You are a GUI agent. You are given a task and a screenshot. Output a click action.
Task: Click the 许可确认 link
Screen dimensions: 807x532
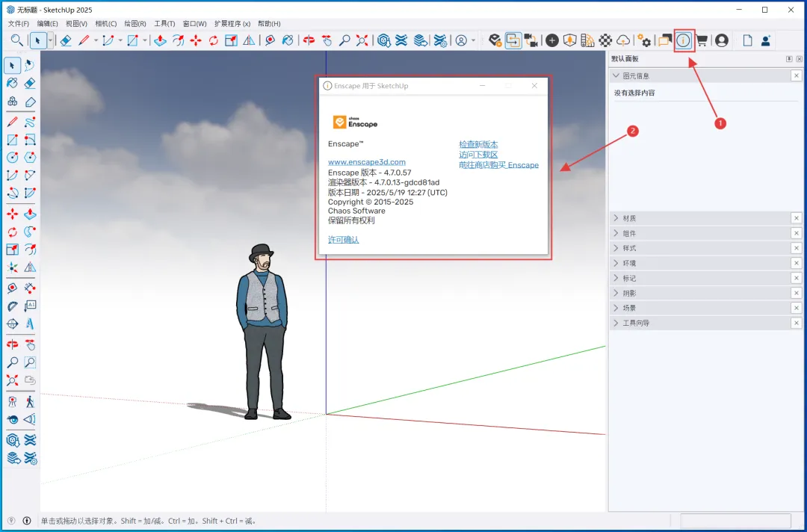343,240
